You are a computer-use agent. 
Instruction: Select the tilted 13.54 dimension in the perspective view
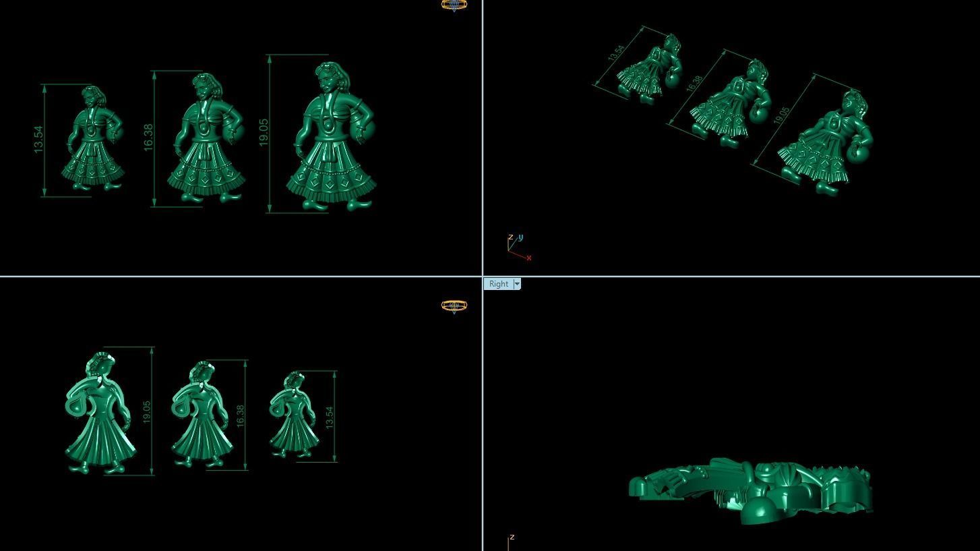tap(616, 53)
